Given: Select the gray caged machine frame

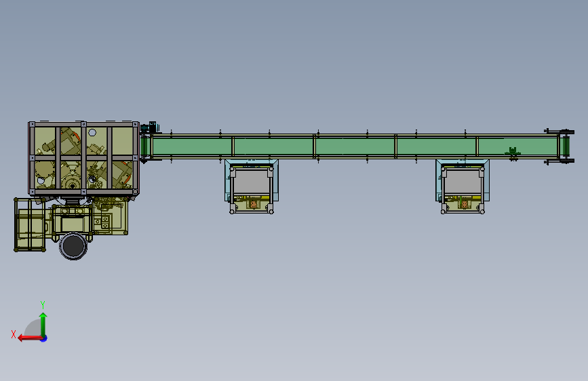Looking at the screenshot, I should [83, 158].
